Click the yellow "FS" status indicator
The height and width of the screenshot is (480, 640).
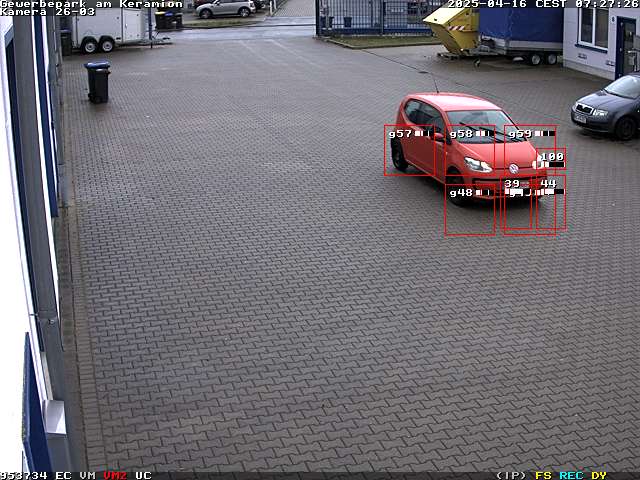click(543, 476)
